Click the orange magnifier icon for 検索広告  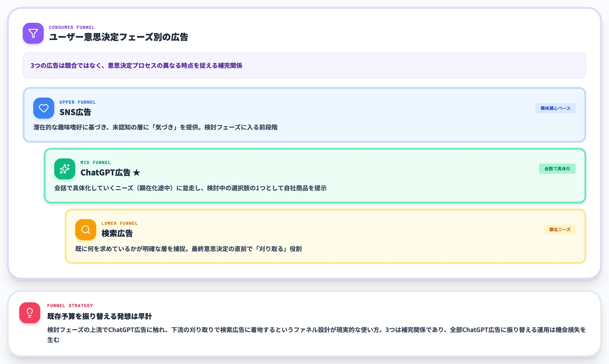(x=86, y=230)
